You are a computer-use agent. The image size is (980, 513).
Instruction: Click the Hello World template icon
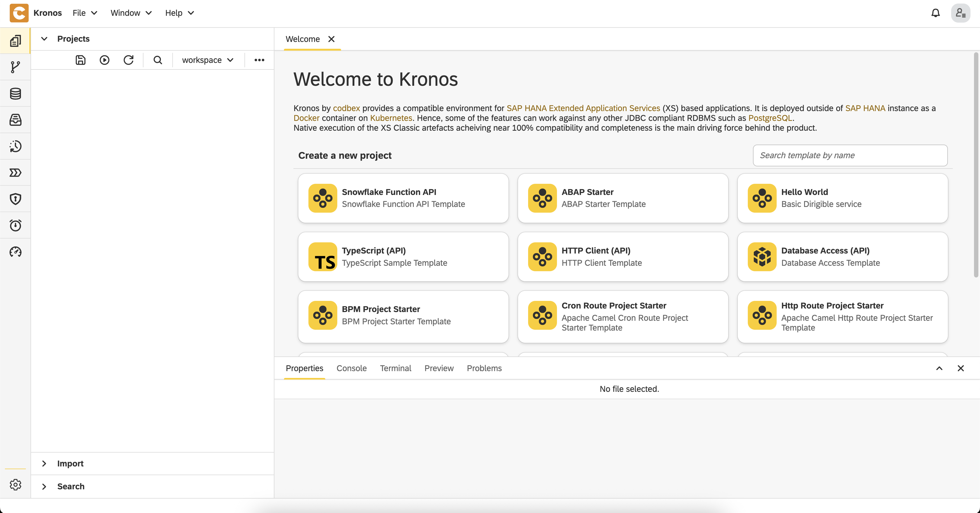click(762, 198)
